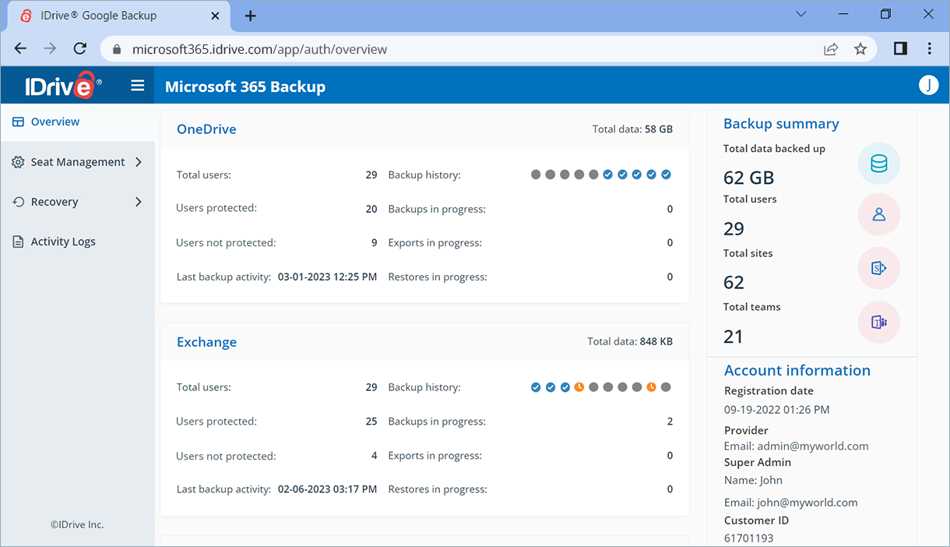
Task: Click the Seat Management gear icon
Action: (x=18, y=162)
